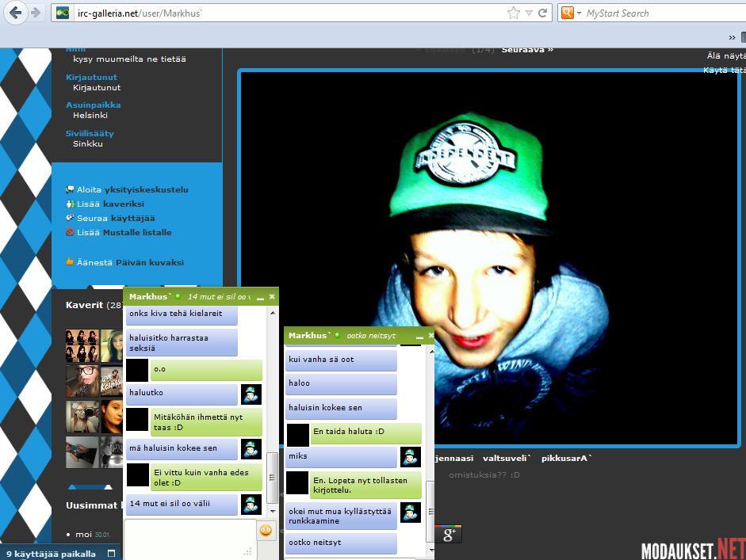The image size is (746, 560).
Task: Click the left chat scrollbar thumb
Action: (x=273, y=478)
